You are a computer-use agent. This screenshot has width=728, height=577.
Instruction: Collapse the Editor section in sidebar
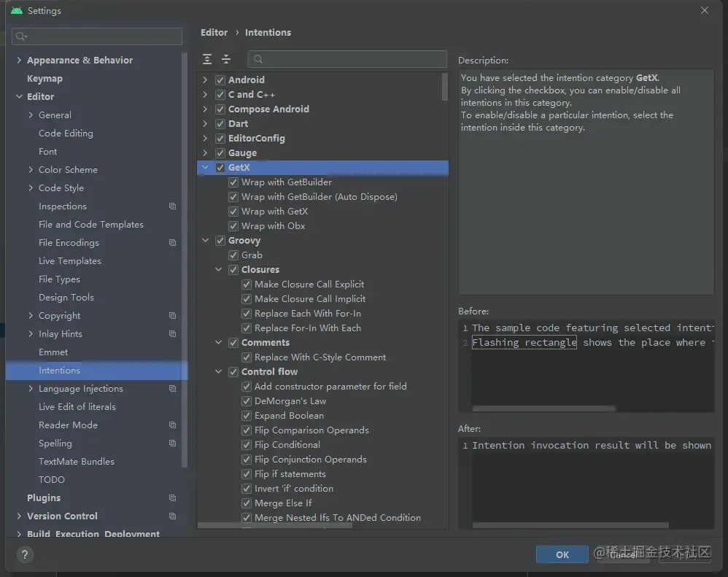click(x=19, y=96)
